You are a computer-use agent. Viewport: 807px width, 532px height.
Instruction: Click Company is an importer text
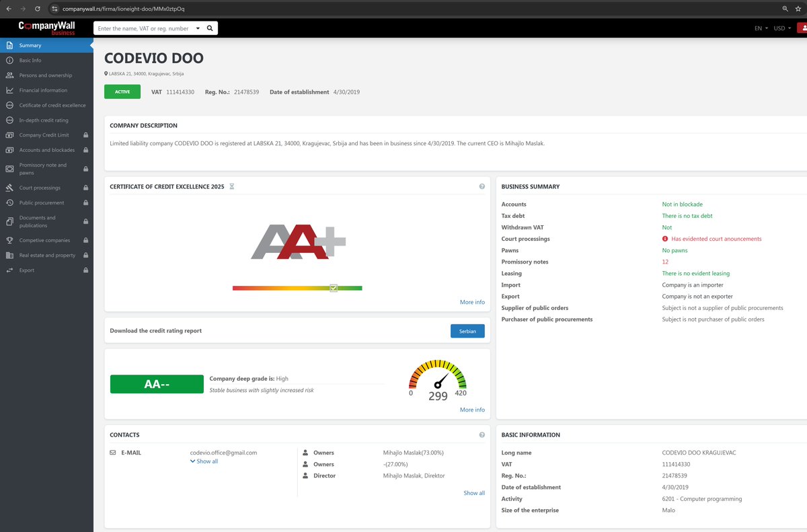click(x=693, y=285)
